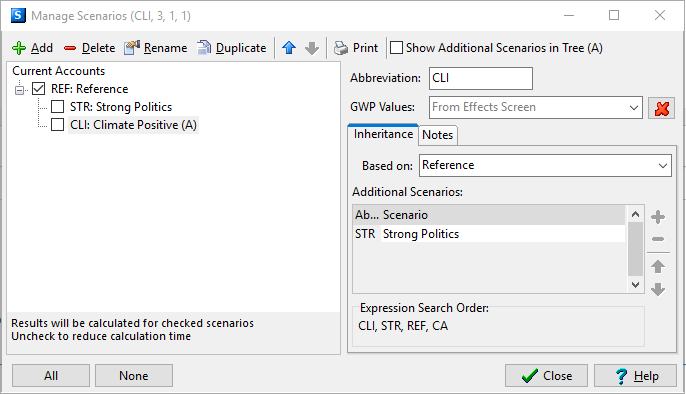Collapse the REF: Reference tree node
686x394 pixels.
[19, 90]
